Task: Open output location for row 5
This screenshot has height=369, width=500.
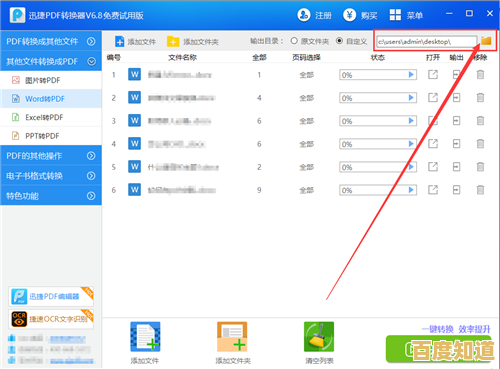Action: (x=456, y=167)
